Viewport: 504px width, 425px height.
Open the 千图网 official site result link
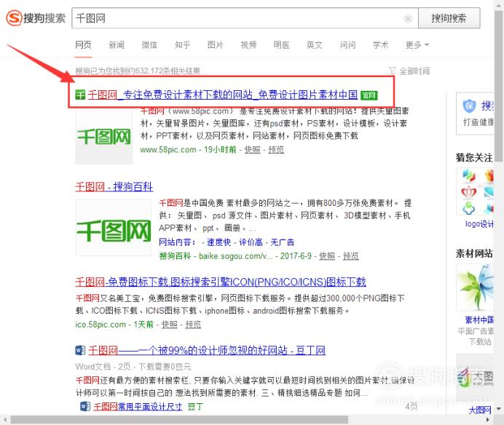[222, 95]
